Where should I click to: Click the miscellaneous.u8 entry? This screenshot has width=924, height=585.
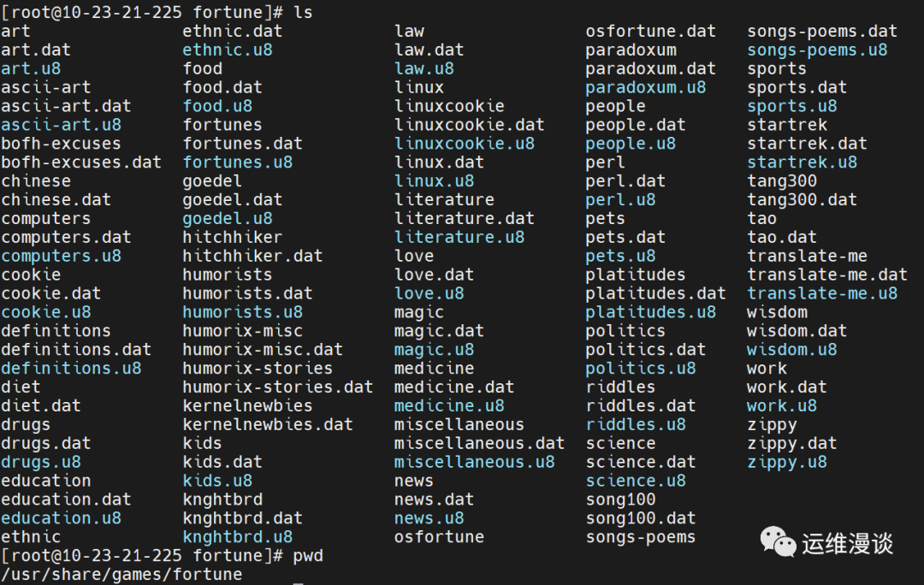(474, 462)
